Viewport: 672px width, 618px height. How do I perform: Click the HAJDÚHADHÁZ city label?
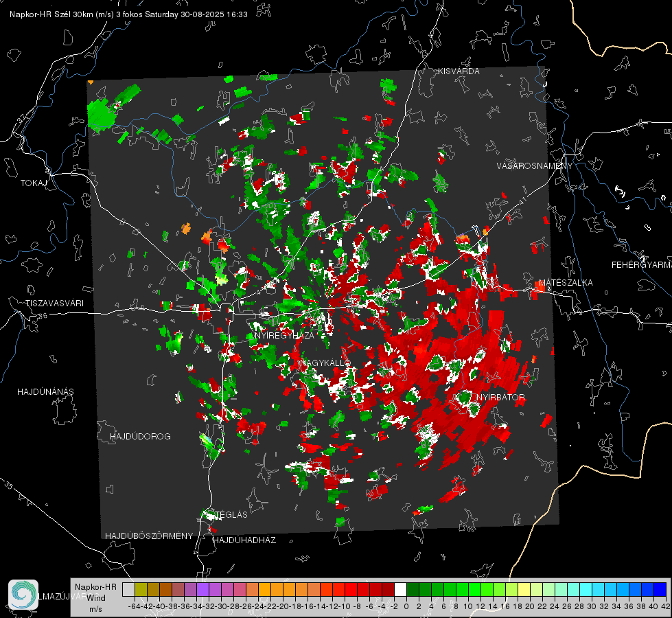coord(244,540)
